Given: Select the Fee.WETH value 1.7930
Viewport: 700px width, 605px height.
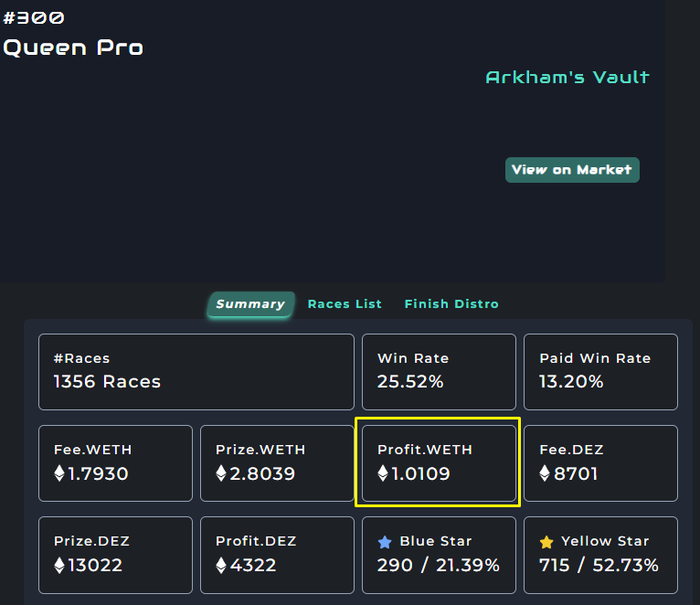Looking at the screenshot, I should pyautogui.click(x=98, y=473).
